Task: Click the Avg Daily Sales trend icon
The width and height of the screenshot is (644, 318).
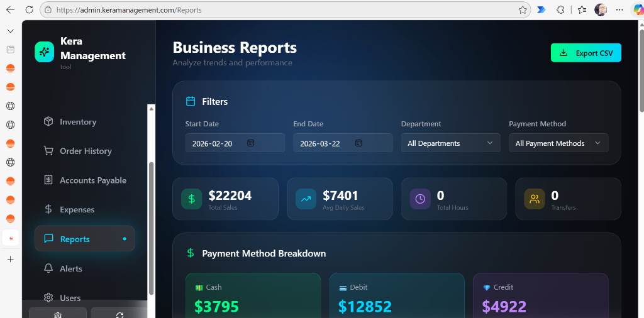Action: click(x=306, y=199)
